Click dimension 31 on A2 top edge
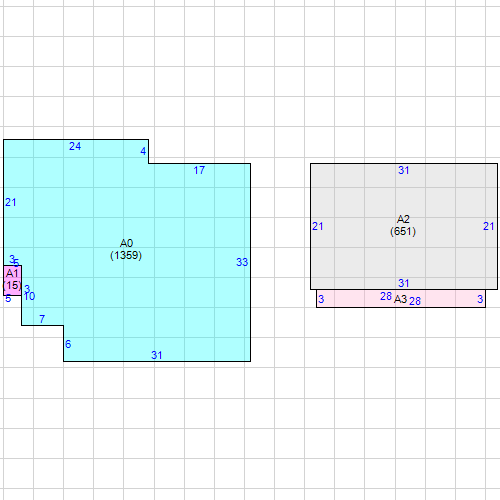The width and height of the screenshot is (500, 500). pos(404,170)
